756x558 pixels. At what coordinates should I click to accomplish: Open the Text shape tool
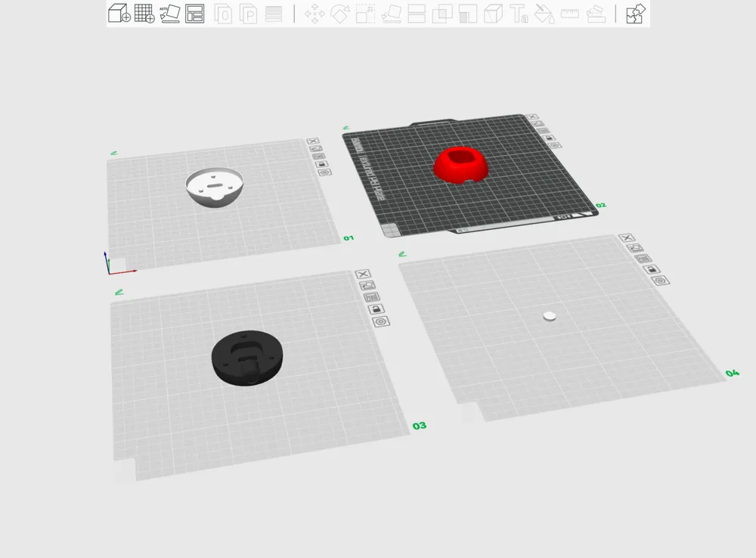pos(519,14)
